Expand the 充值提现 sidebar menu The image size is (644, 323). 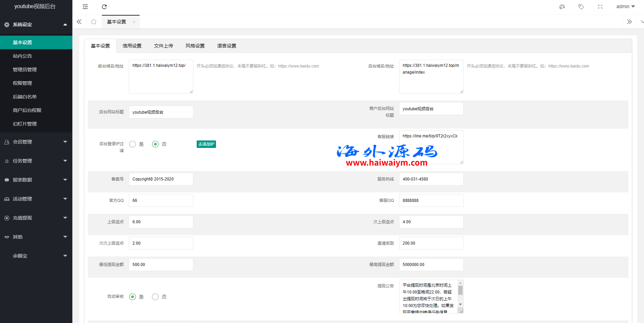pos(36,218)
